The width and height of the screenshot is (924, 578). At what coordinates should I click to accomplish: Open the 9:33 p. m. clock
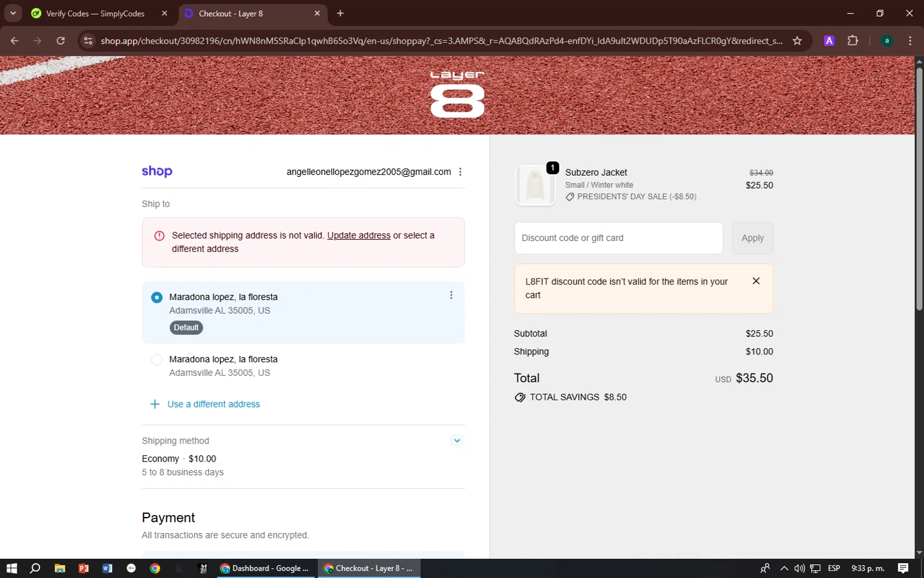click(867, 568)
